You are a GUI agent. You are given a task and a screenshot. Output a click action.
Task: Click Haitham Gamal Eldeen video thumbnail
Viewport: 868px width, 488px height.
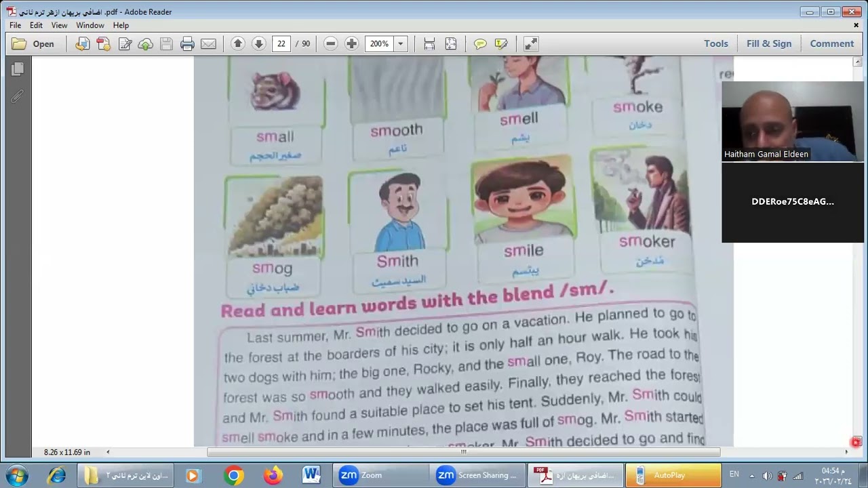(792, 121)
